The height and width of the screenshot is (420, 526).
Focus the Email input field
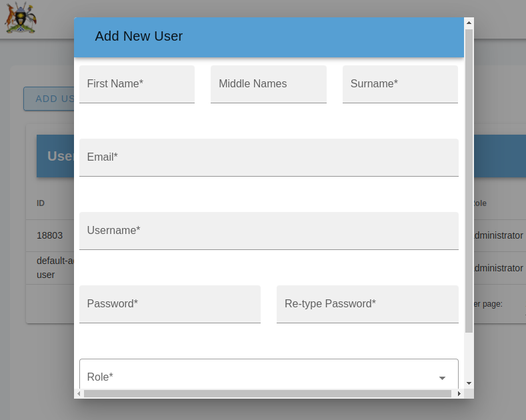pos(269,157)
